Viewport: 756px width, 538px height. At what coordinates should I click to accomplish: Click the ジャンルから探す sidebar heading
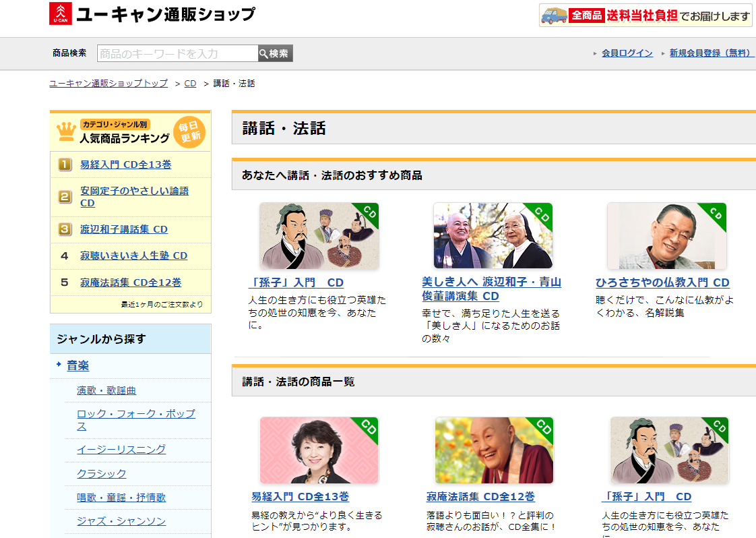click(x=101, y=339)
